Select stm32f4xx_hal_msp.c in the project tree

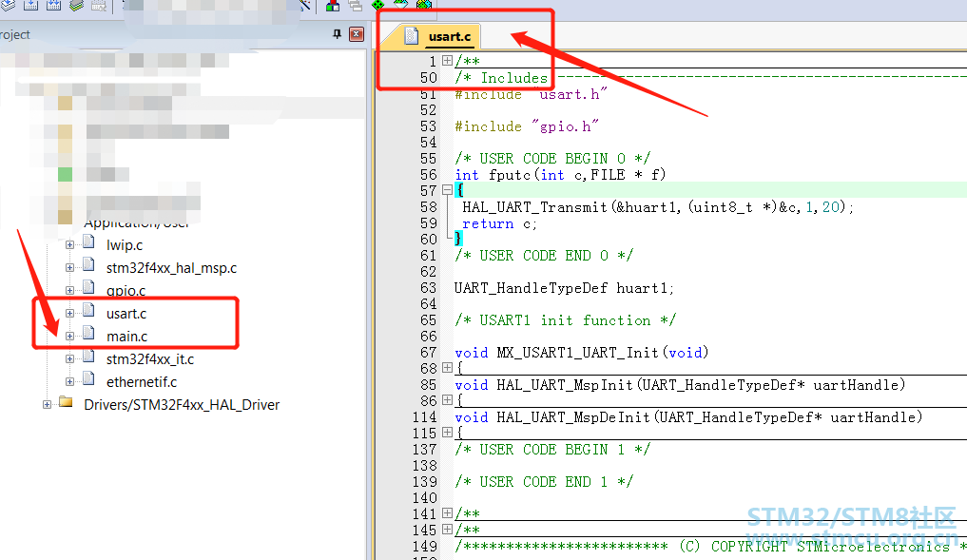click(x=171, y=268)
